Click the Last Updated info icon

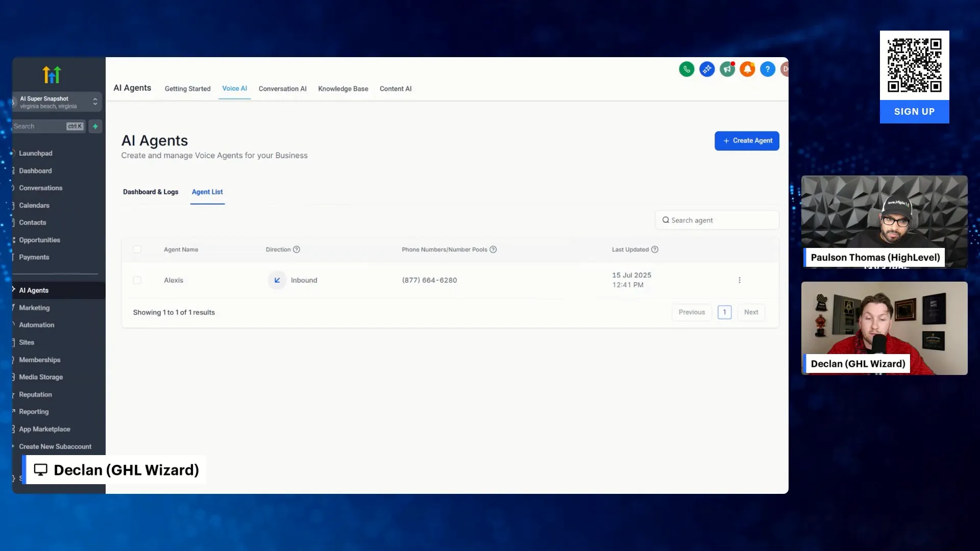[655, 249]
